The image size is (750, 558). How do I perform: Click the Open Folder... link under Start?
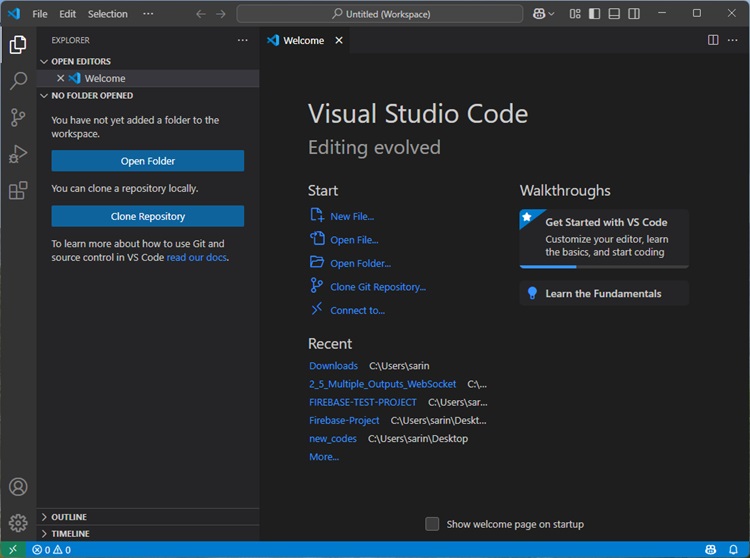point(361,263)
